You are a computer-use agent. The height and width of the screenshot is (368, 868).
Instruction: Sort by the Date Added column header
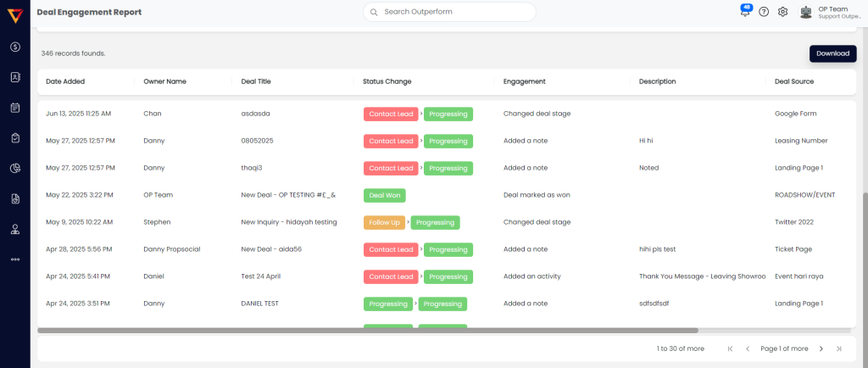pyautogui.click(x=65, y=81)
